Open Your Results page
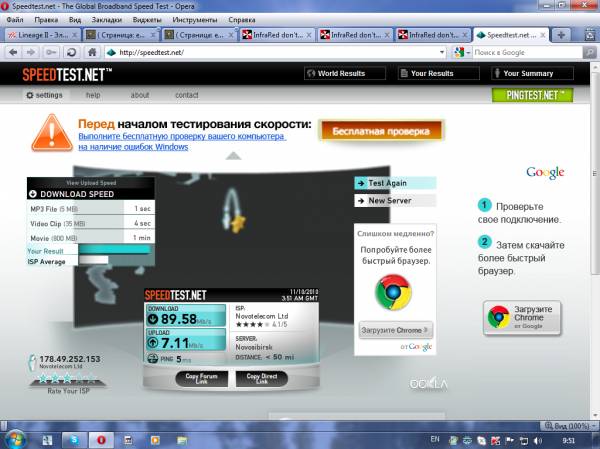Viewport: 600px width, 449px height. 439,73
